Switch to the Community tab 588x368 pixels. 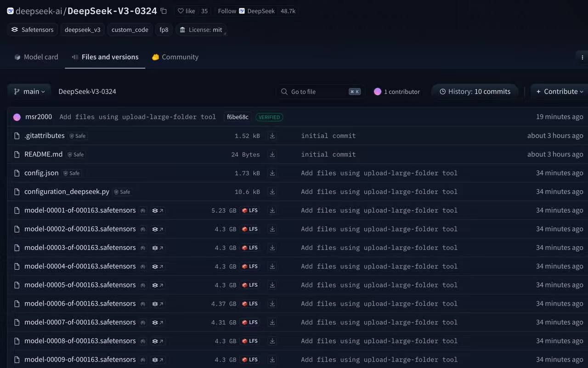click(175, 57)
